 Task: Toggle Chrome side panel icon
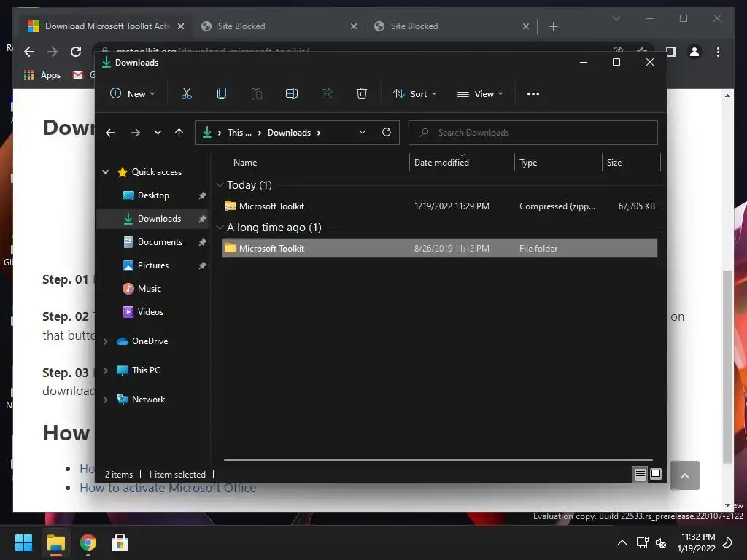(671, 52)
